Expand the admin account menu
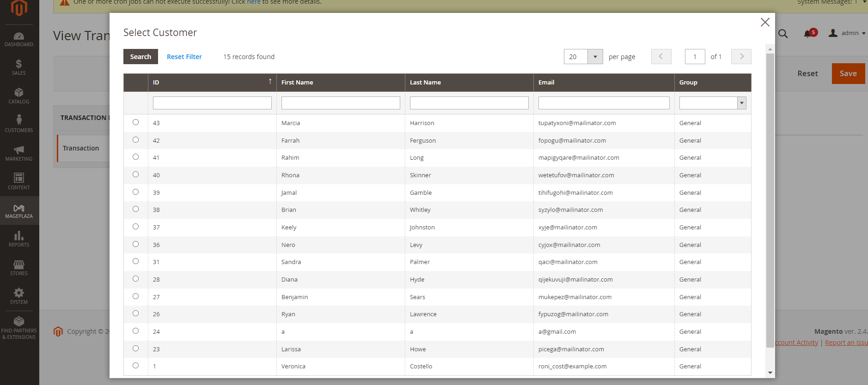 click(847, 33)
